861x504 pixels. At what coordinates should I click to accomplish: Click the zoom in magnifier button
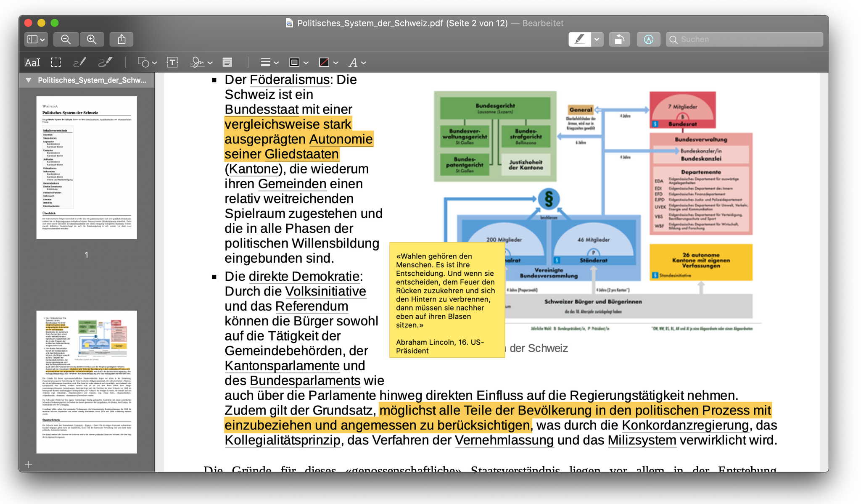[x=92, y=40]
